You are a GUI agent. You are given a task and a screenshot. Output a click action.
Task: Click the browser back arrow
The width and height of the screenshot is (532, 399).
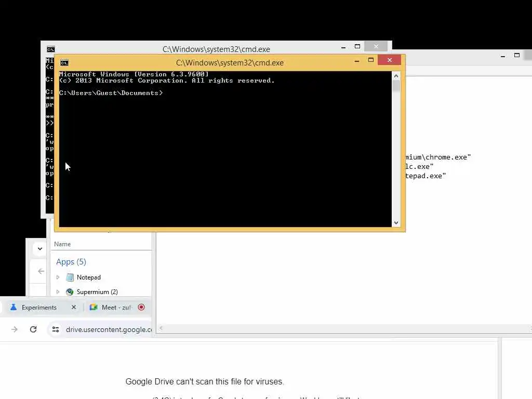pos(41,271)
